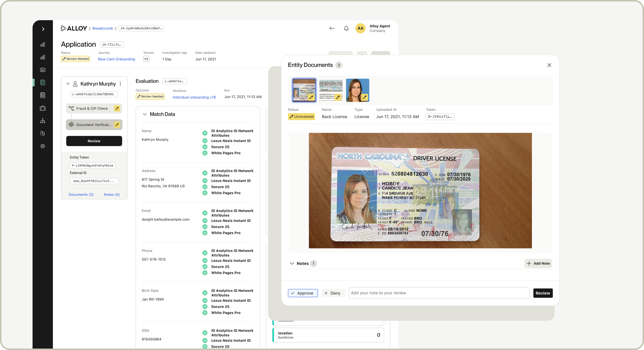Click the Add Note button

pyautogui.click(x=538, y=263)
